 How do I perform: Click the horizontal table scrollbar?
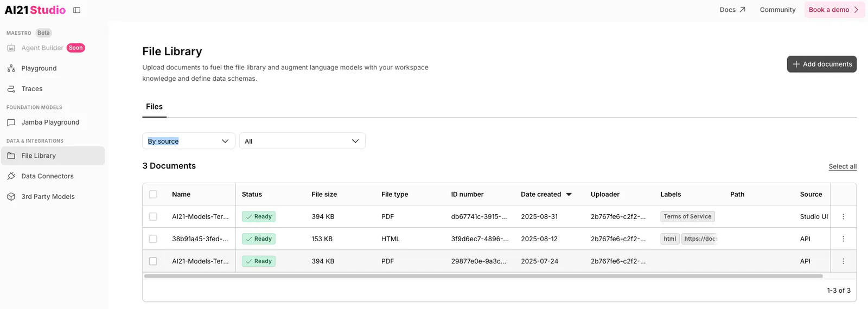pos(483,276)
